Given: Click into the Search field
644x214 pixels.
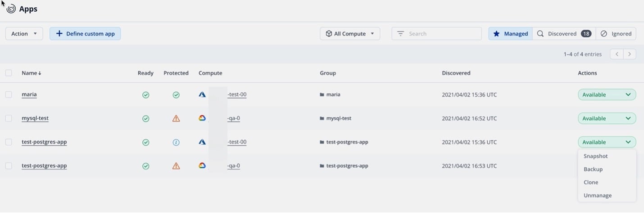Looking at the screenshot, I should tap(436, 34).
